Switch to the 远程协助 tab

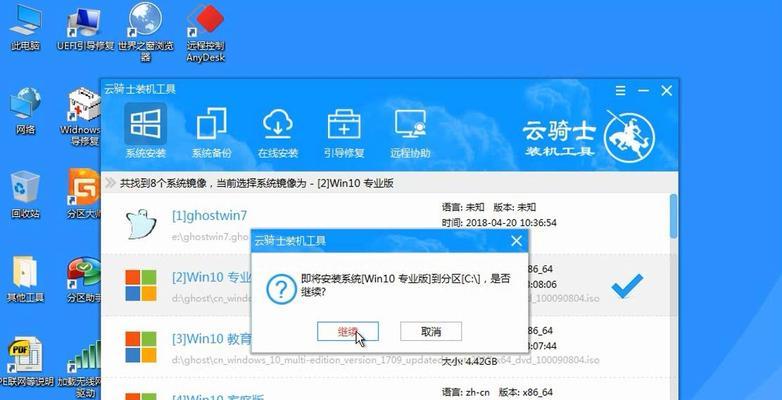(x=410, y=133)
